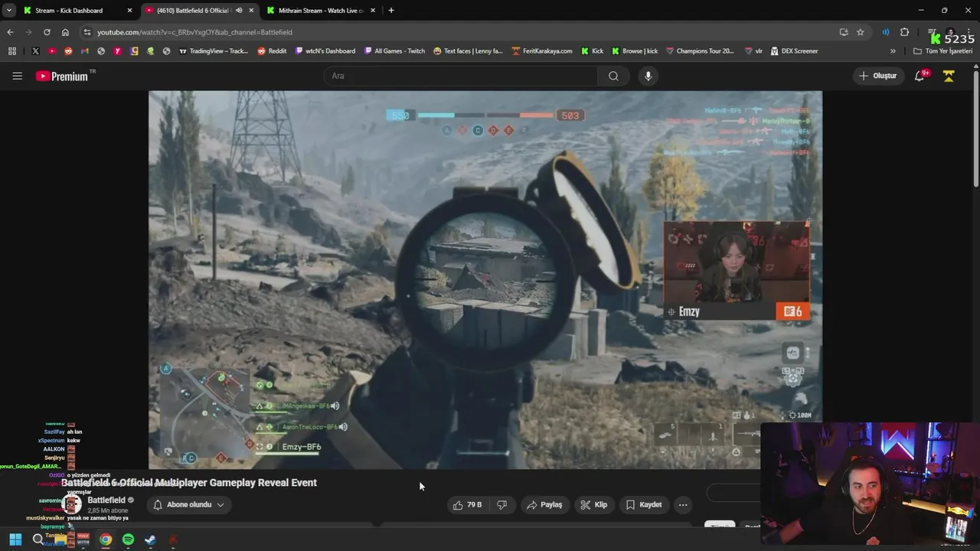Open the YouTube guide hamburger menu
The image size is (980, 551).
pyautogui.click(x=17, y=76)
